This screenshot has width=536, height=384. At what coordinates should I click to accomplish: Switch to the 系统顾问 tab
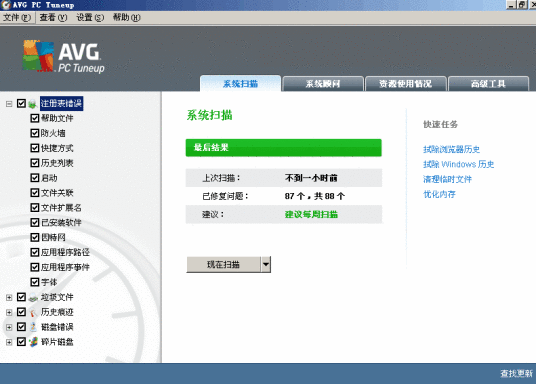323,84
